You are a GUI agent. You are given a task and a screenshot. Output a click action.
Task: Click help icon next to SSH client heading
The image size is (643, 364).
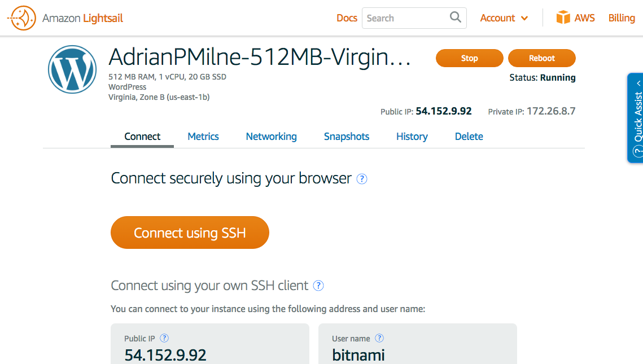[x=318, y=286]
